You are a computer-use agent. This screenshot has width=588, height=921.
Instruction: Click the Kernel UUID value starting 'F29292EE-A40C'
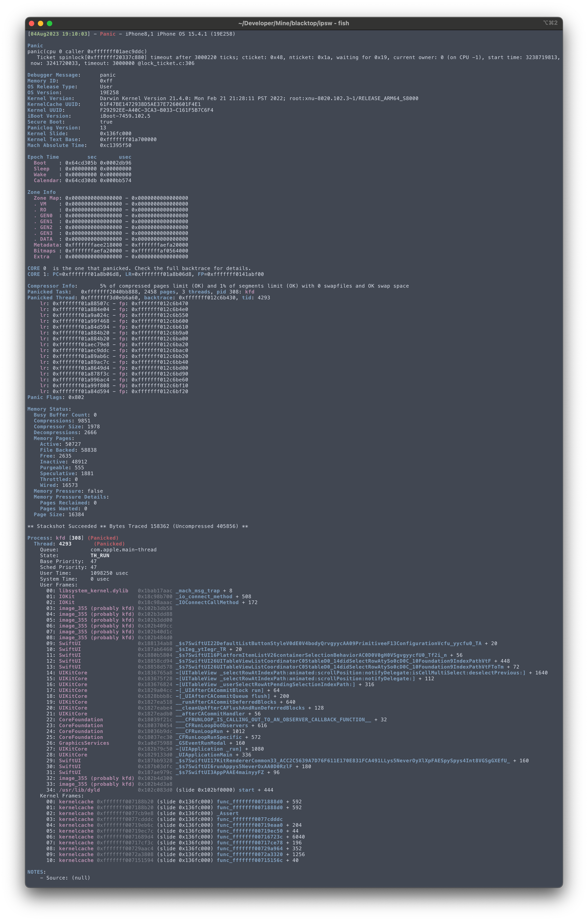(157, 110)
